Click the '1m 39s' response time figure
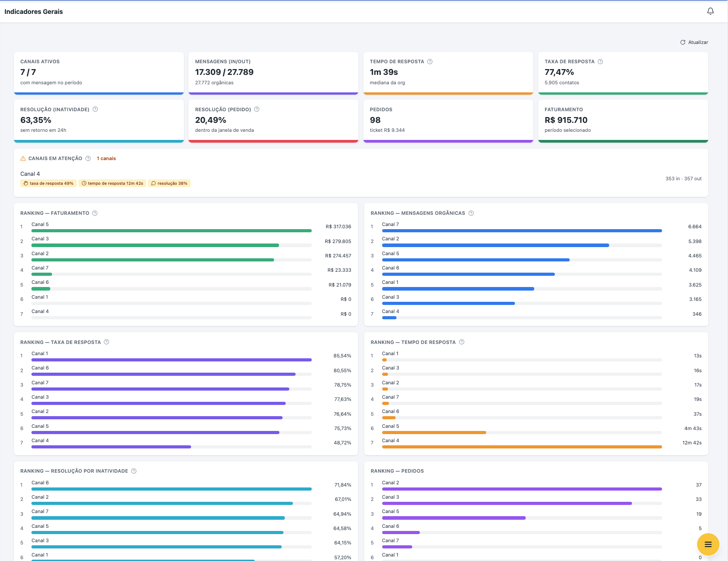Image resolution: width=728 pixels, height=561 pixels. point(384,72)
